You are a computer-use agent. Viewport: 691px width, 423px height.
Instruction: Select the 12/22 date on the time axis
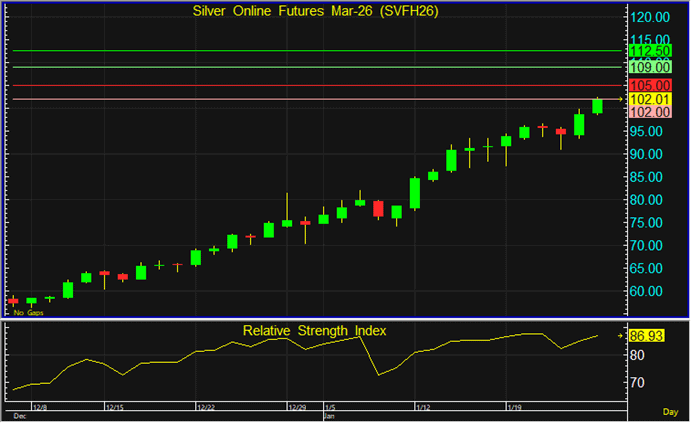click(x=207, y=408)
